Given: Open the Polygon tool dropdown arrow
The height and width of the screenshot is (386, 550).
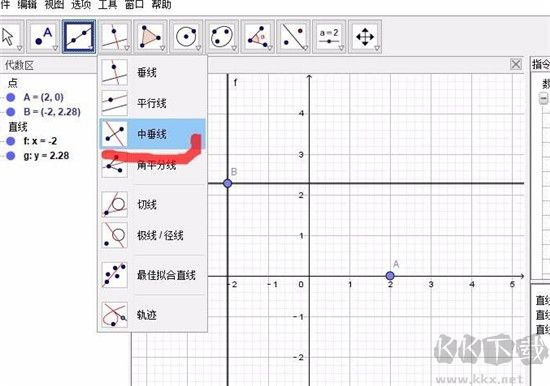Looking at the screenshot, I should coord(163,48).
